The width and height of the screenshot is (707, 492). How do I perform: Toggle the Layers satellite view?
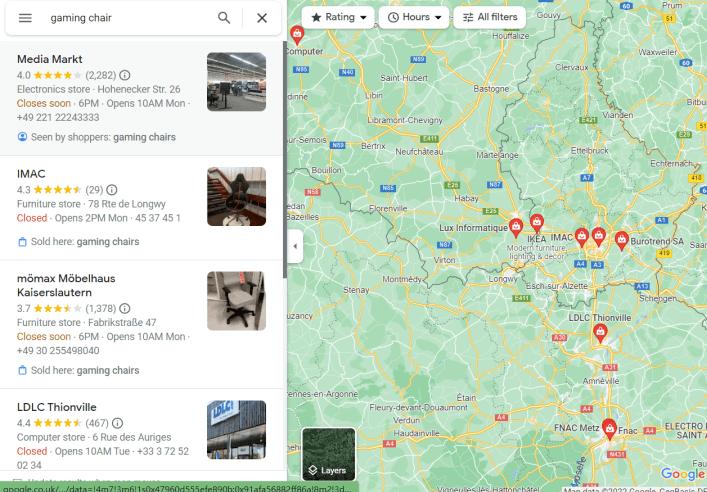[x=328, y=454]
